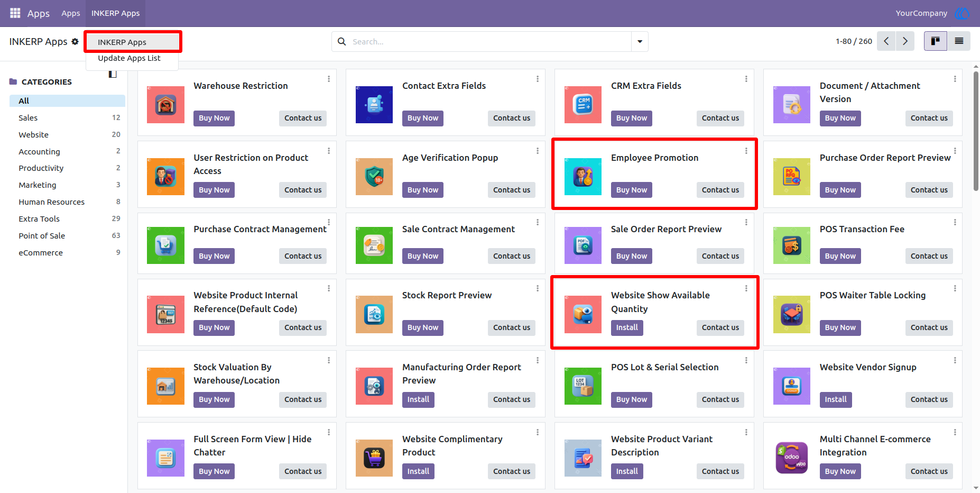Go to previous page arrow
The image size is (980, 493).
point(886,41)
